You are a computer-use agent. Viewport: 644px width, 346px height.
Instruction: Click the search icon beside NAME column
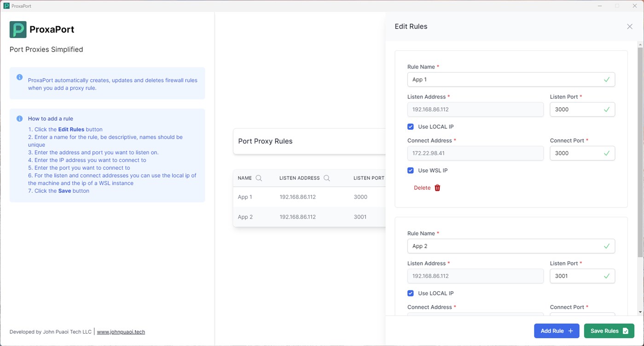(259, 178)
